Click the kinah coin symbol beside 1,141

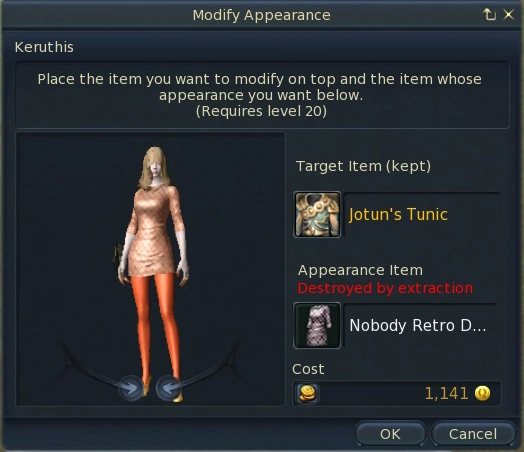click(x=482, y=393)
